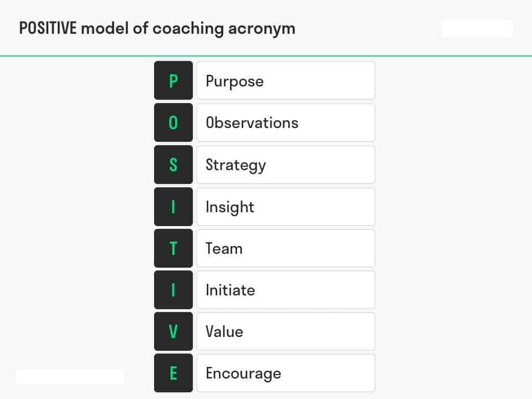This screenshot has width=532, height=399.
Task: Click the white blank box at bottom left
Action: [x=70, y=377]
